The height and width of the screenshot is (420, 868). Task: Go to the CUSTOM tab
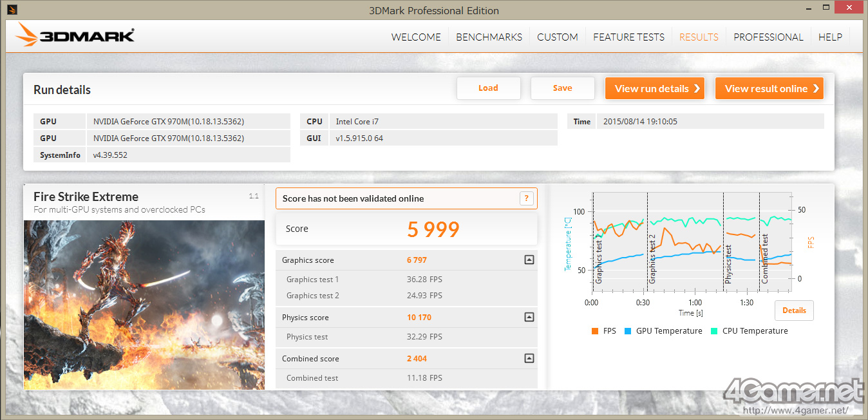click(558, 37)
